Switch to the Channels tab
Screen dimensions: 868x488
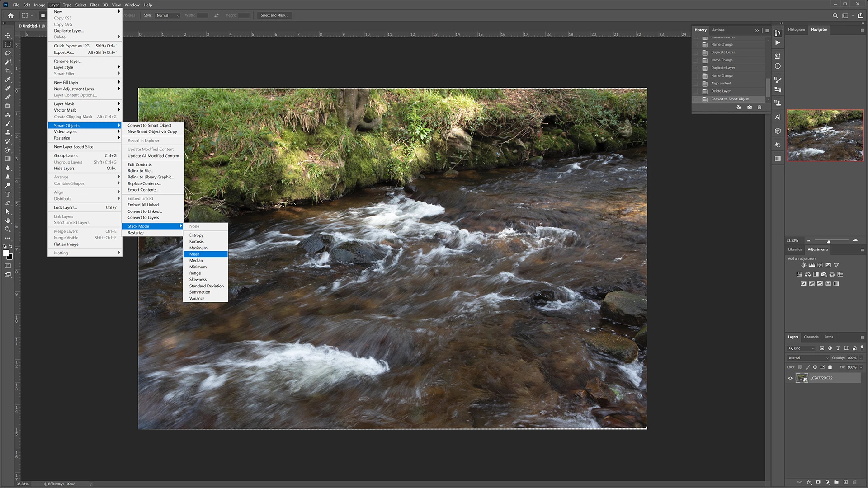click(811, 337)
